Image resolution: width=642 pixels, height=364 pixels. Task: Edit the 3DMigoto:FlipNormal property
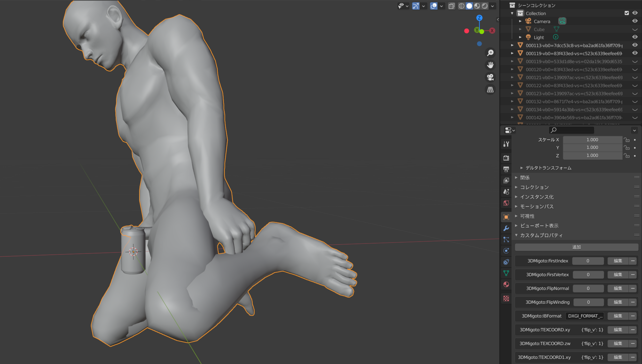(618, 288)
